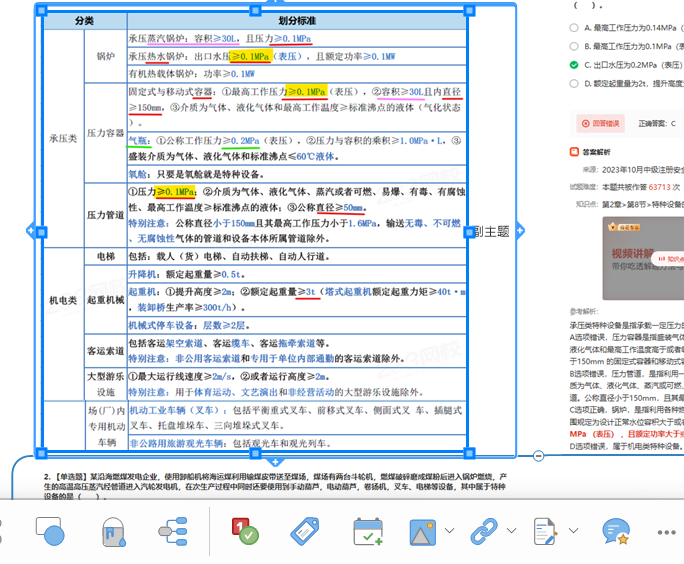Click the 划分标准 table header
684x564 pixels.
pyautogui.click(x=297, y=21)
